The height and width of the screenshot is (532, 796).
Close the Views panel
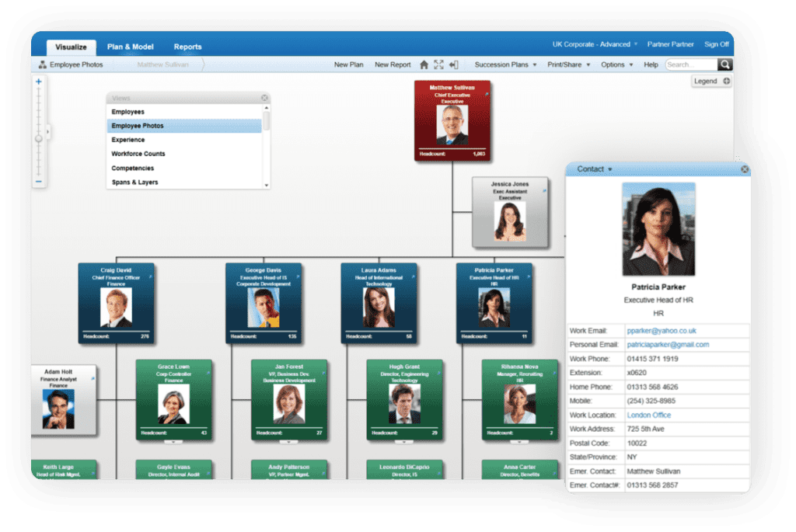[x=264, y=98]
